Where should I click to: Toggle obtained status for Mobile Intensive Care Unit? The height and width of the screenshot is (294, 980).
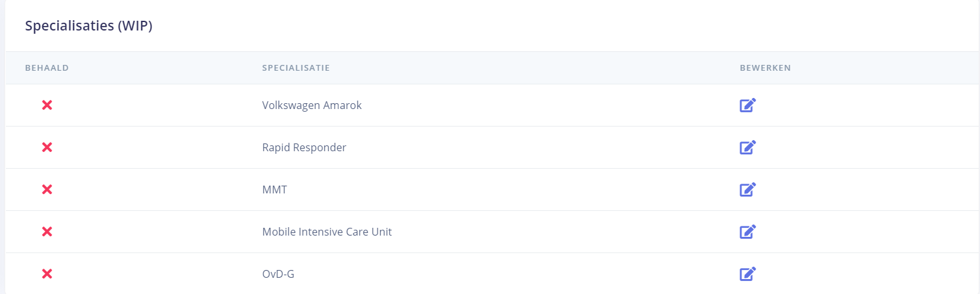(x=47, y=232)
